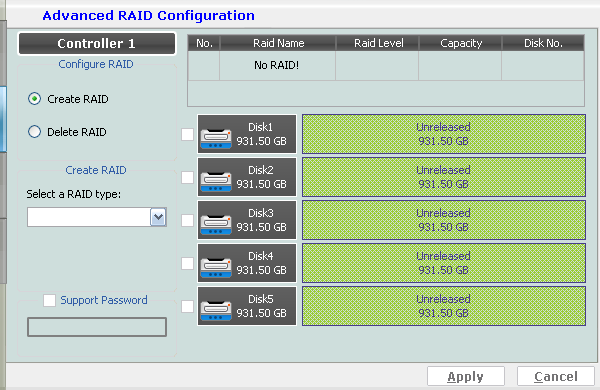Tick the checkbox beside Disk1
Screen dimensions: 600x390
[188, 134]
